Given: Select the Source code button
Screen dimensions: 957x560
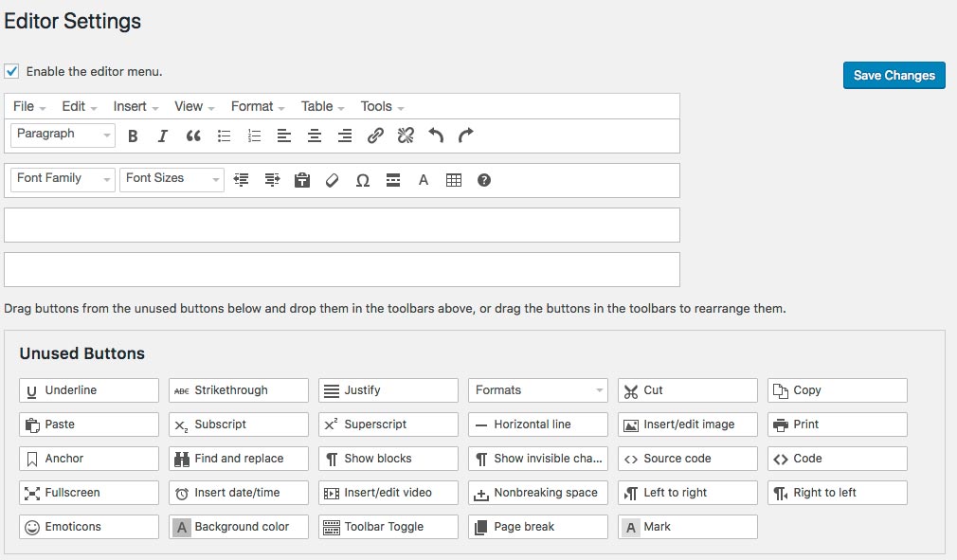Looking at the screenshot, I should tap(688, 459).
